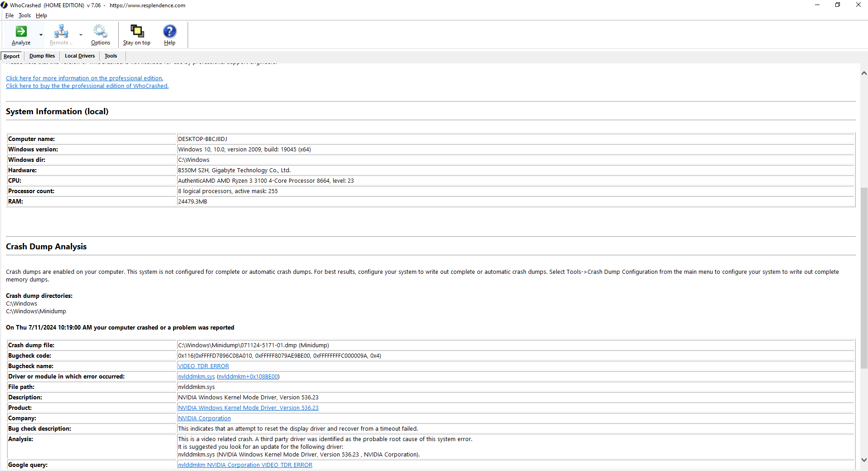Follow link for more professional edition information
This screenshot has height=471, width=868.
[84, 78]
